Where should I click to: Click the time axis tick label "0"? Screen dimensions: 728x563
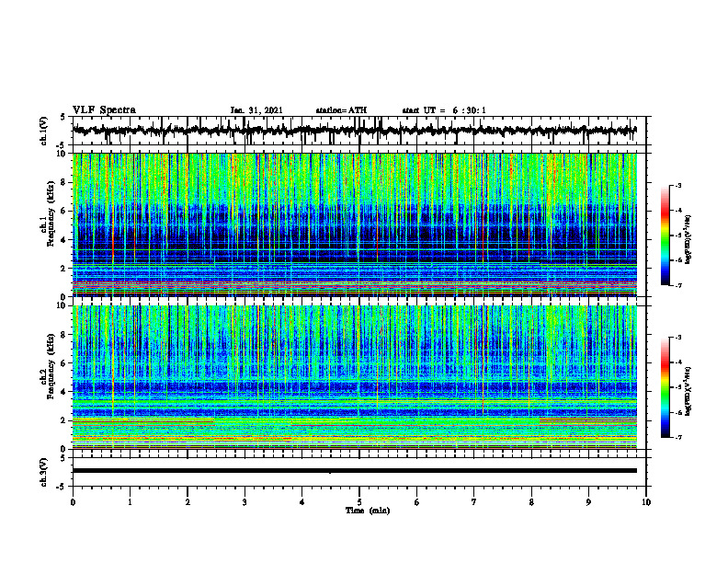coord(73,502)
